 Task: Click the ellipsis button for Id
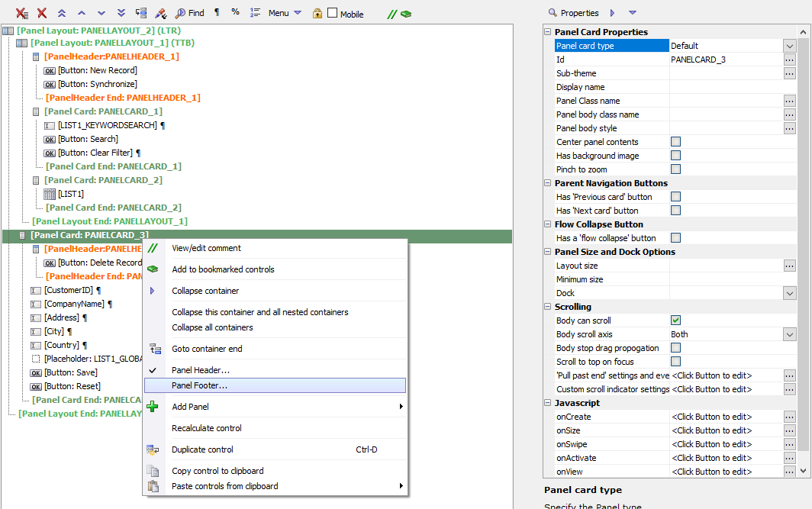(x=789, y=60)
